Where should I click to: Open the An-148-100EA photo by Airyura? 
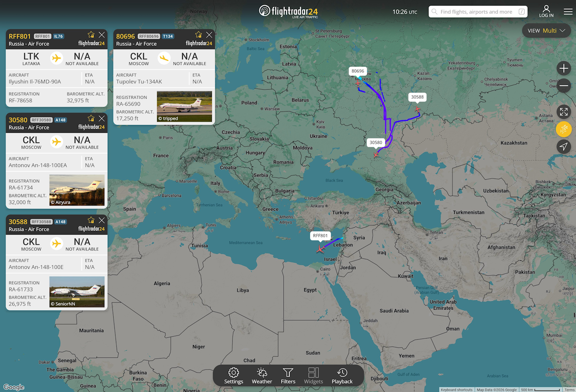coord(77,190)
